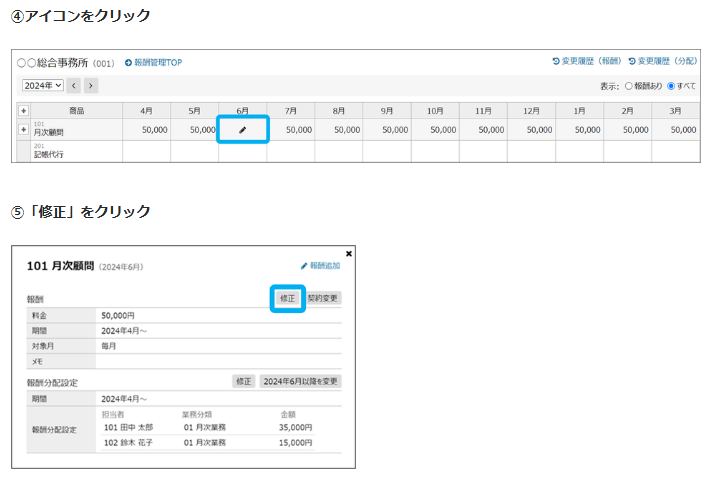Select the 報酬あり radio option
This screenshot has height=480, width=712.
tap(629, 87)
